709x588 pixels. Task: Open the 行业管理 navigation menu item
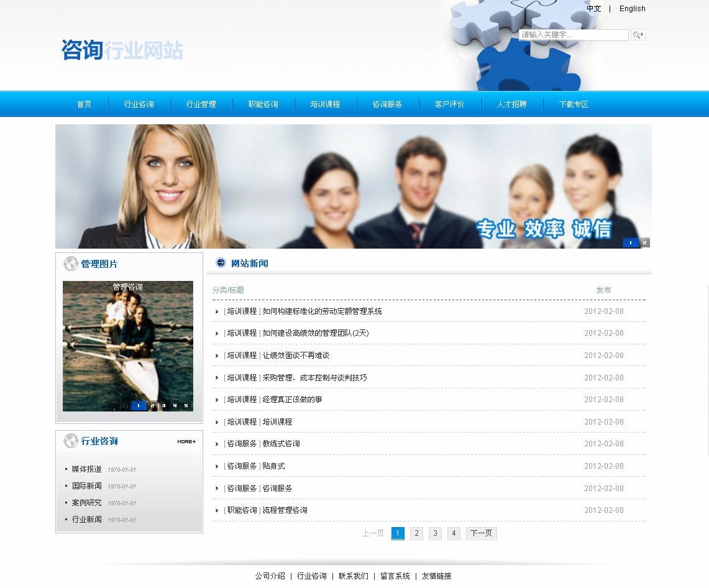click(x=201, y=104)
